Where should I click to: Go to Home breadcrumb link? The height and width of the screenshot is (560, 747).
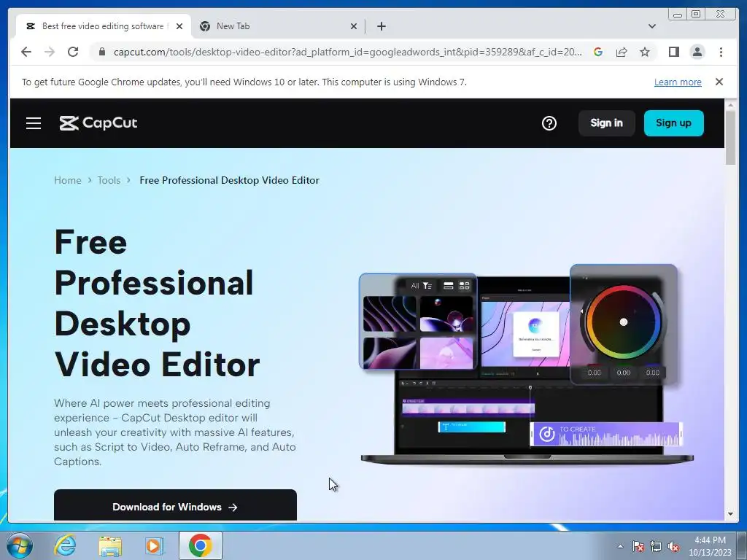coord(68,180)
